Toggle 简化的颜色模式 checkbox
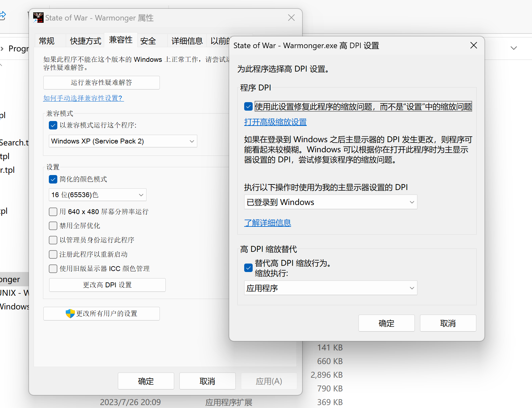 53,179
